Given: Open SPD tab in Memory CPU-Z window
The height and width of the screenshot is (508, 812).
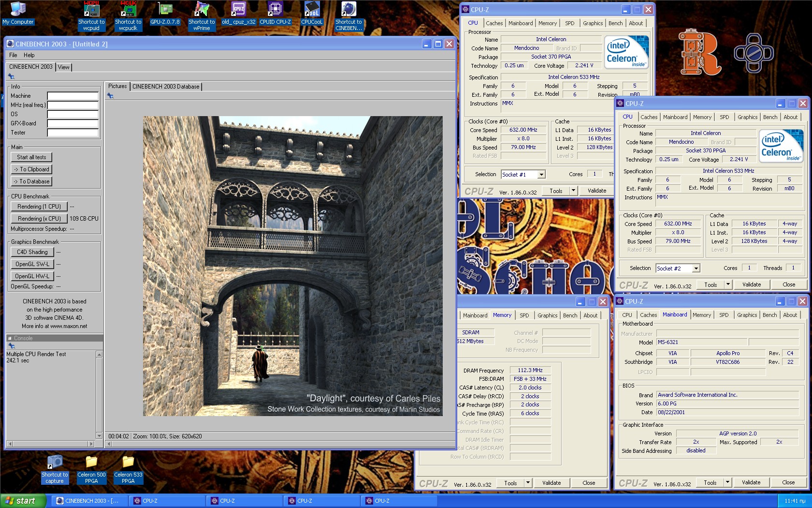Looking at the screenshot, I should [524, 315].
